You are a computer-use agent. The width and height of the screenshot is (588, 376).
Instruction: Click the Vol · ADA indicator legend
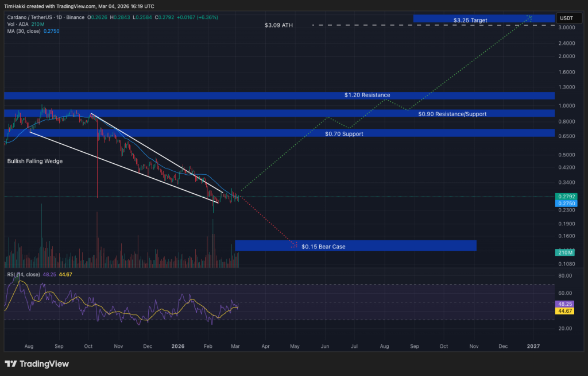pos(20,24)
